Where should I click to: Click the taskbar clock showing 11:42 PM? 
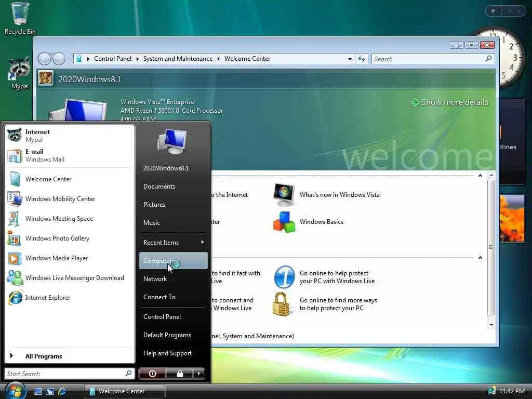[x=512, y=391]
